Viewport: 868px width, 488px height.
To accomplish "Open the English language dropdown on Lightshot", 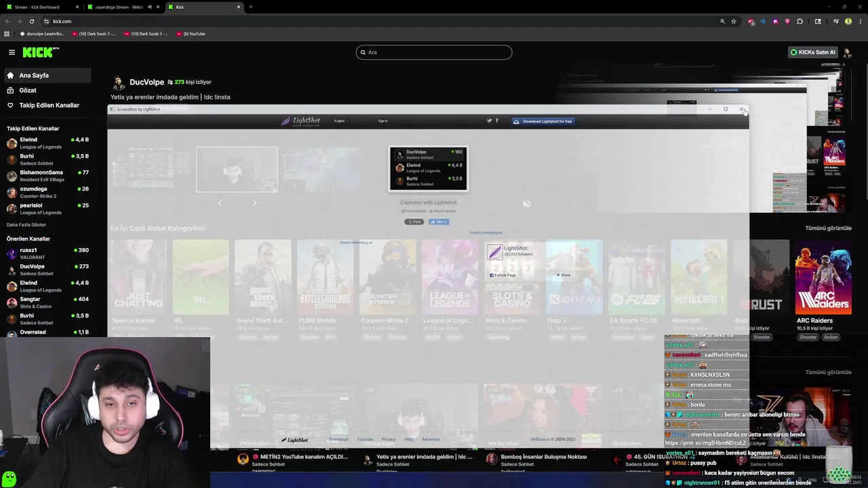I will (340, 121).
